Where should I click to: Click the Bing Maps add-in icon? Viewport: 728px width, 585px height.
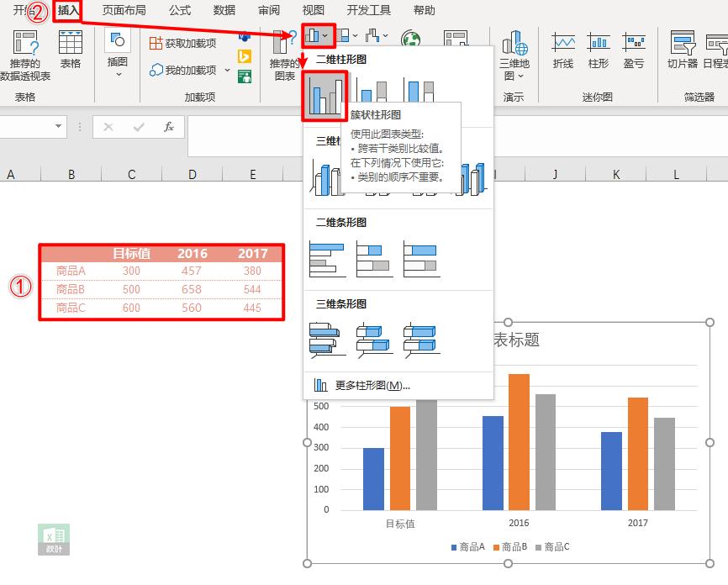(x=245, y=57)
